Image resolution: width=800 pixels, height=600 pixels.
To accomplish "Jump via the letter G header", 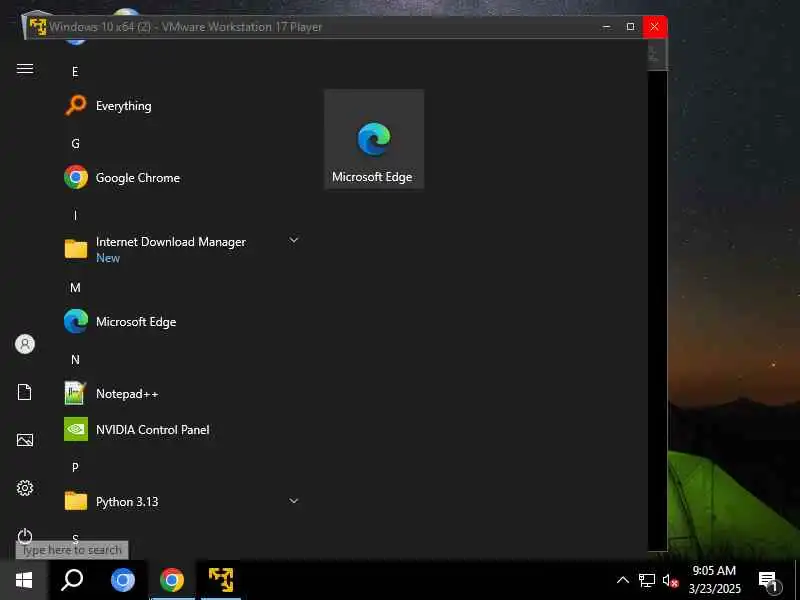I will coord(75,144).
